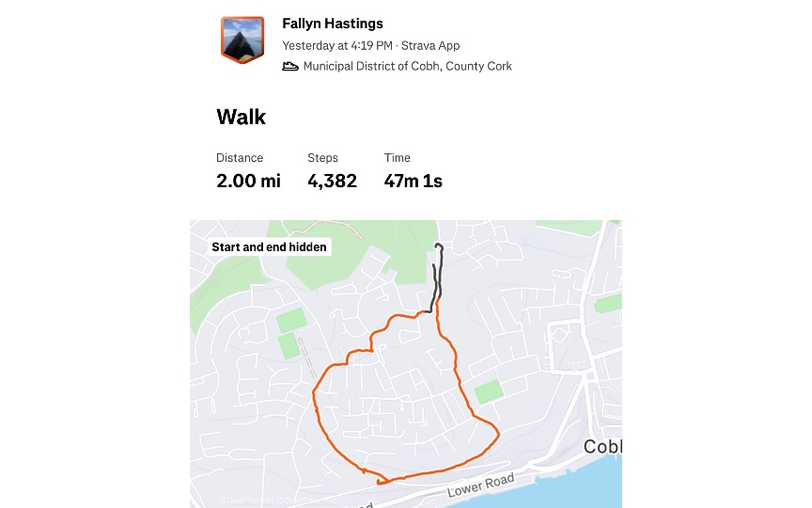Click the Fallyn Hastings athlete name
812x508 pixels.
pos(333,24)
